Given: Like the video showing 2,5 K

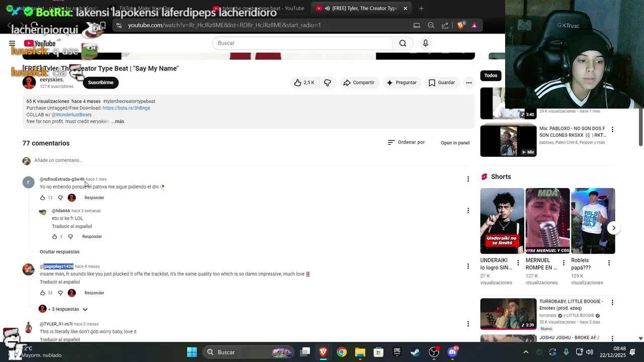Looking at the screenshot, I should pos(304,82).
